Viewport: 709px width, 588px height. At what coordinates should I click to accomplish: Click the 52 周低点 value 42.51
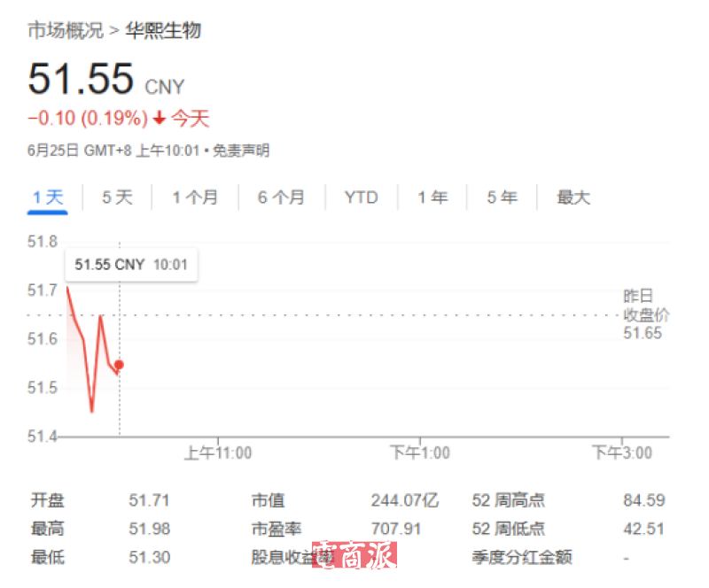[x=644, y=529]
